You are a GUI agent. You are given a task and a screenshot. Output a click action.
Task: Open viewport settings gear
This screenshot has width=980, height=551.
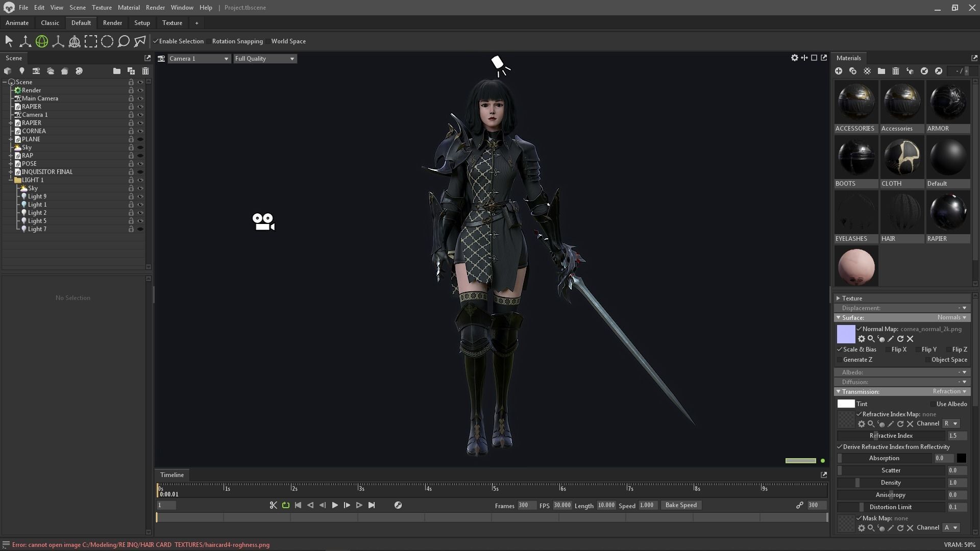coord(795,58)
